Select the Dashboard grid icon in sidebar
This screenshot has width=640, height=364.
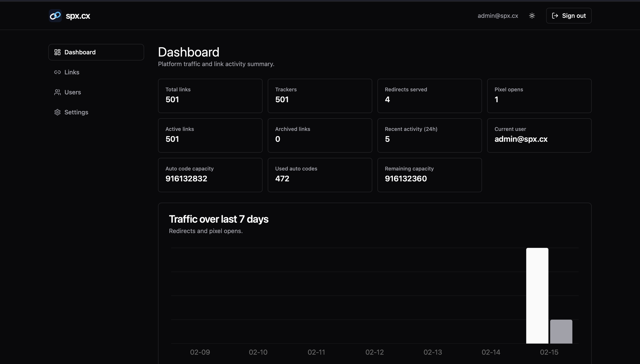click(57, 52)
